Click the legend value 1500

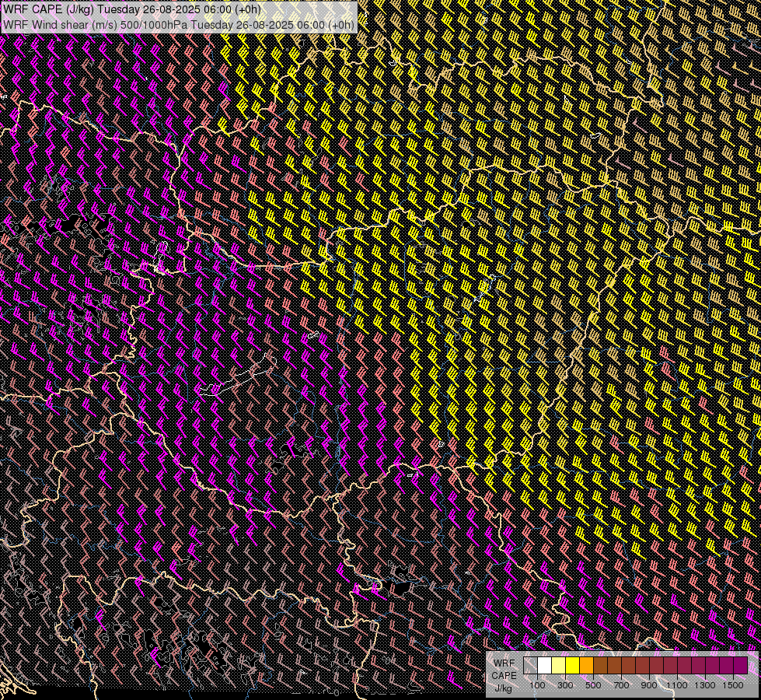[733, 685]
